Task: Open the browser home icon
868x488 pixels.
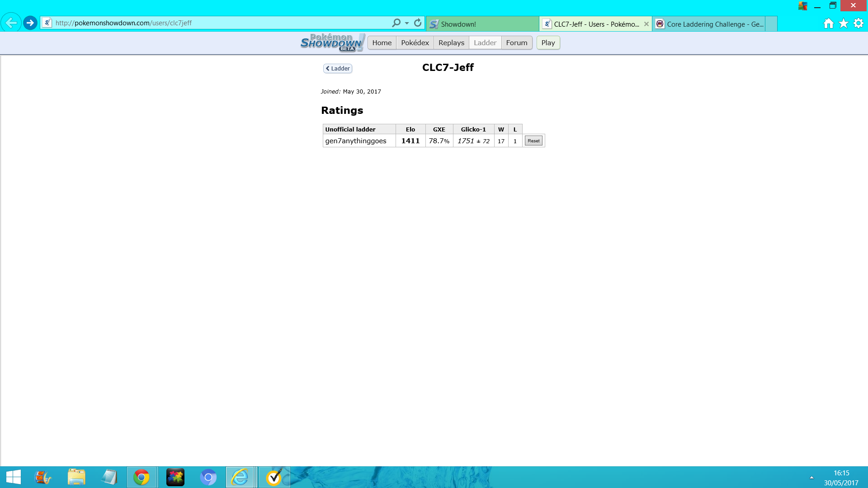Action: coord(828,23)
